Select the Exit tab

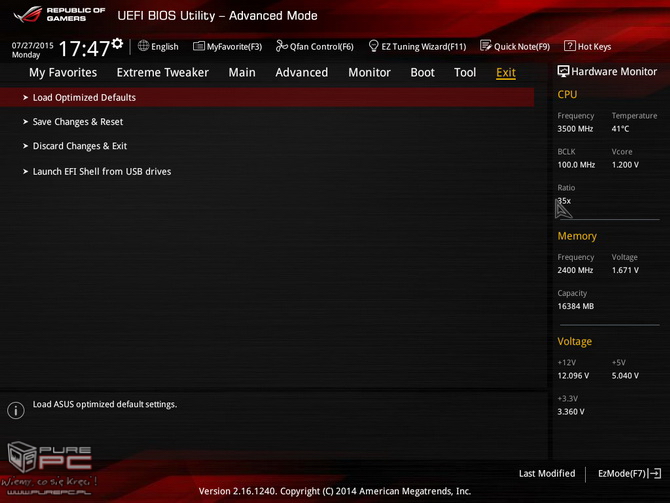tap(506, 73)
